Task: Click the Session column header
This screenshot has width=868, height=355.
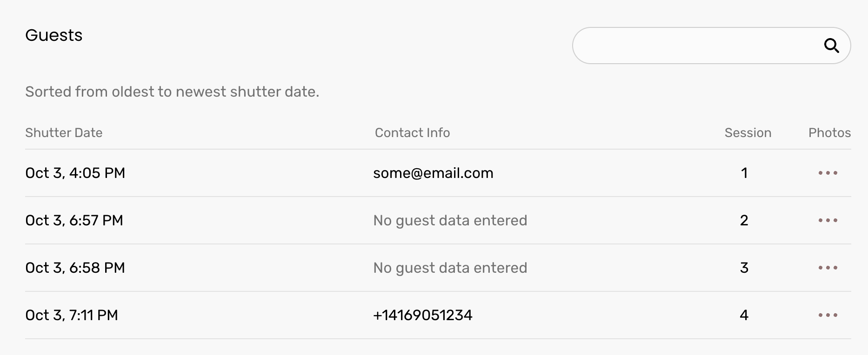Action: (748, 133)
